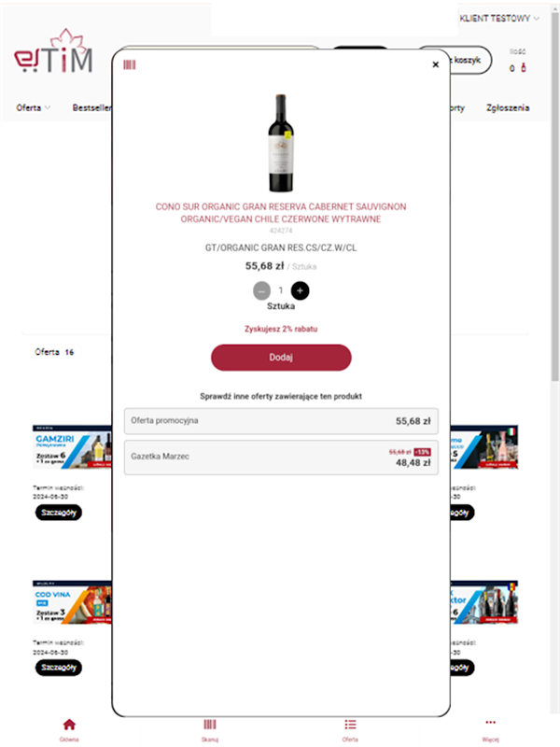
Task: Click the COD VINA promo banner thumbnail
Action: (73, 602)
